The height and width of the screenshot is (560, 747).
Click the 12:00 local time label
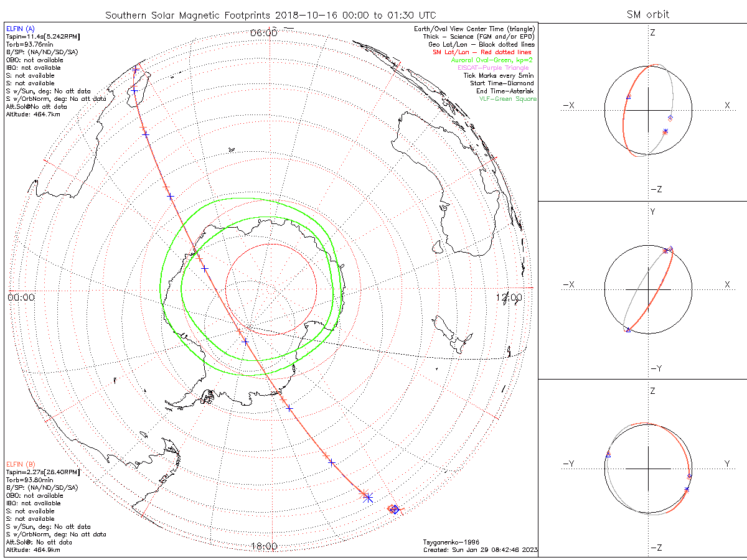(508, 297)
